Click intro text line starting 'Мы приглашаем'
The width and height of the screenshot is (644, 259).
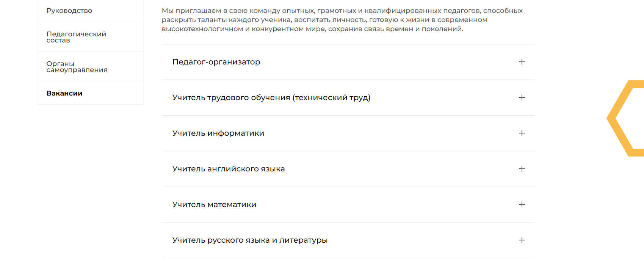pos(342,11)
